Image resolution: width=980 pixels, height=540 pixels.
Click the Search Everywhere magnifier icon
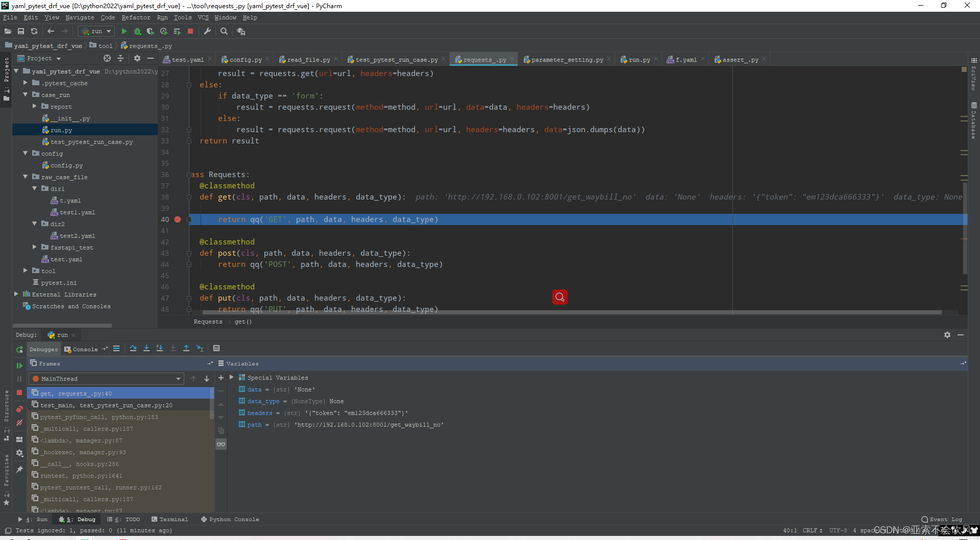pyautogui.click(x=224, y=31)
